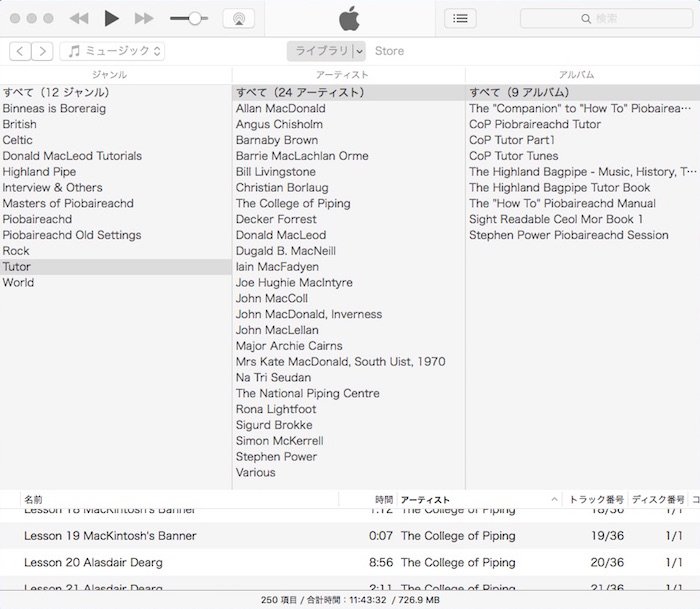Choose The College of Piping artist

click(293, 203)
